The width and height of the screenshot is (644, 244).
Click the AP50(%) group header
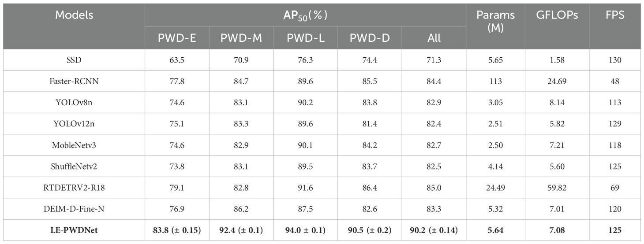tap(305, 15)
